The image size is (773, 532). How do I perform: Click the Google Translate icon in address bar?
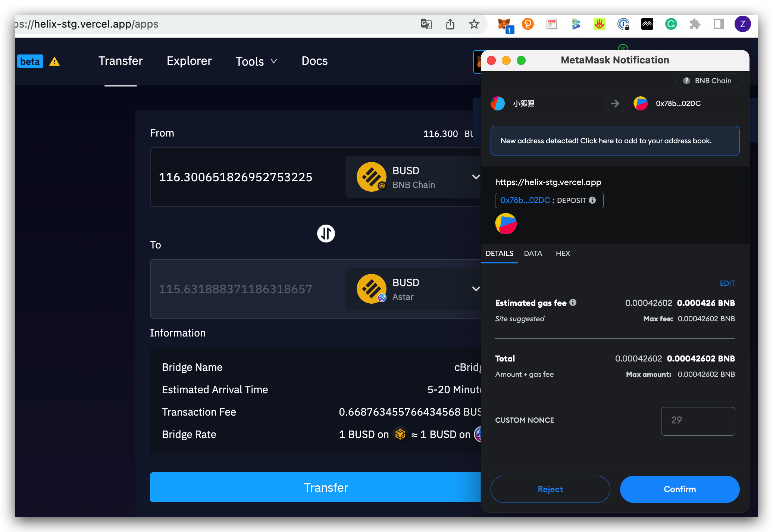click(426, 24)
